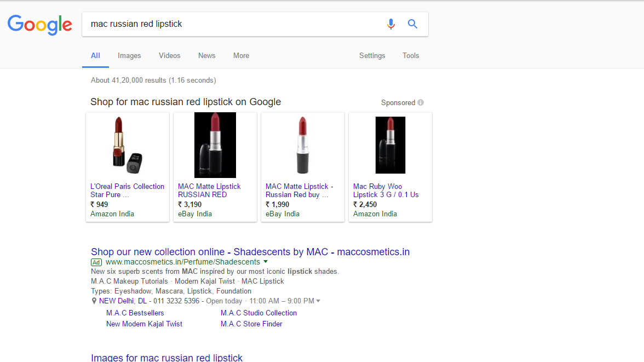This screenshot has width=644, height=362.
Task: Click the blue magnifying glass search icon
Action: (x=413, y=24)
